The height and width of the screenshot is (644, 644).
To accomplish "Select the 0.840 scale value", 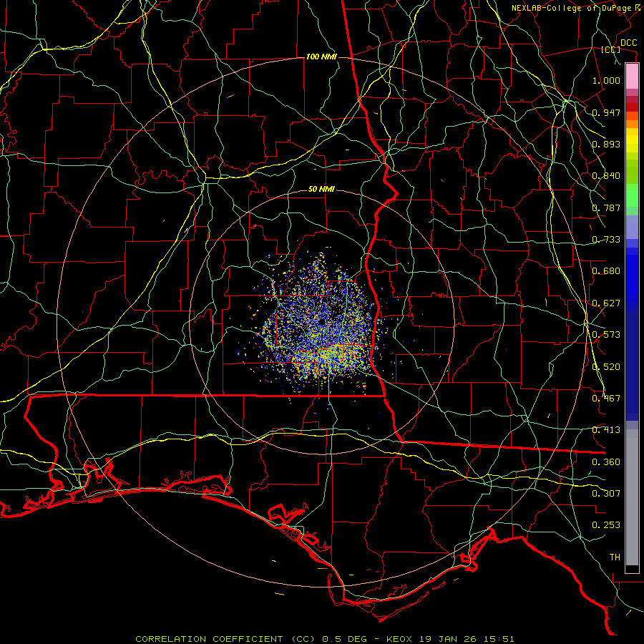I will (x=606, y=176).
